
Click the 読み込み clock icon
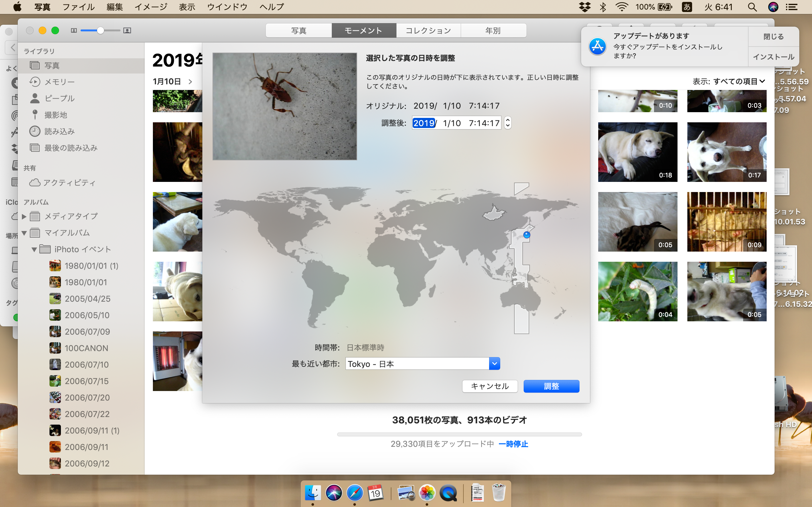[35, 131]
